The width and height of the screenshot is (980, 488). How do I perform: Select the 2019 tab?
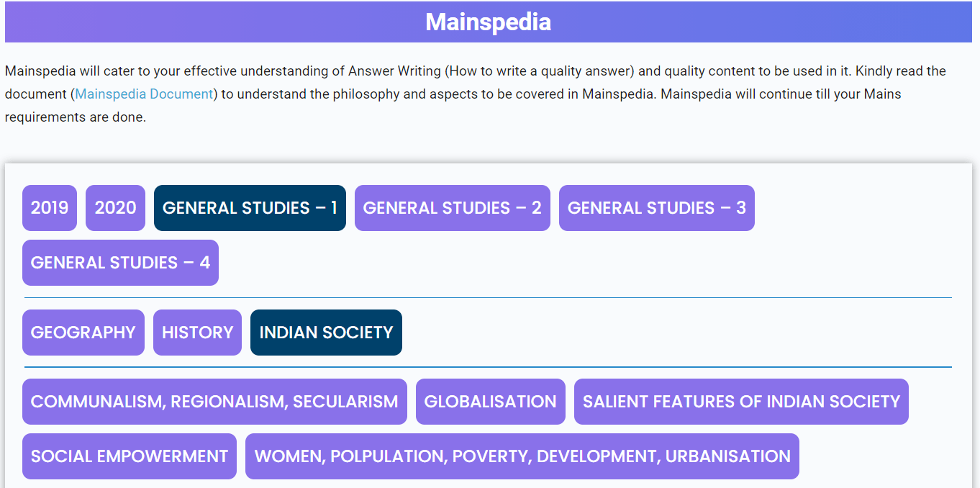[x=50, y=208]
